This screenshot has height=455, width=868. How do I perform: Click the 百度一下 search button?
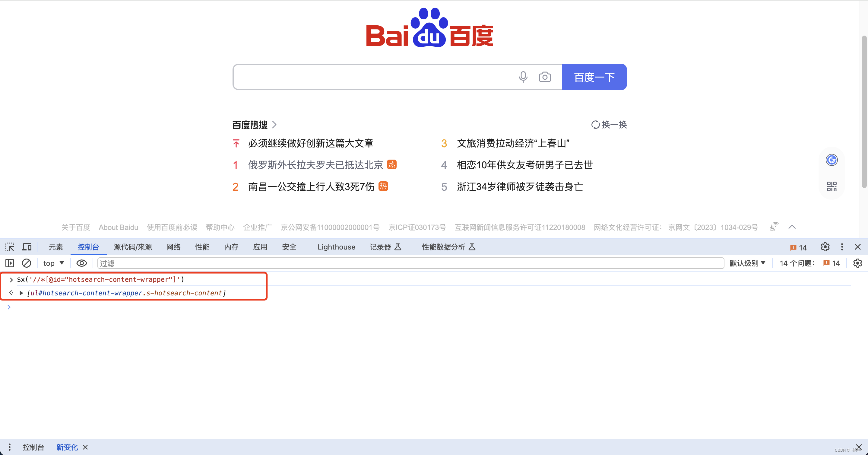point(594,77)
